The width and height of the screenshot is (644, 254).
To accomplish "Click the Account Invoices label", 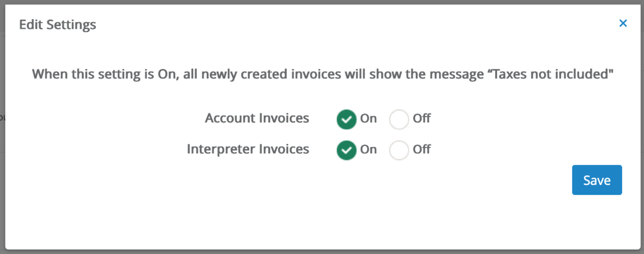I will tap(257, 118).
